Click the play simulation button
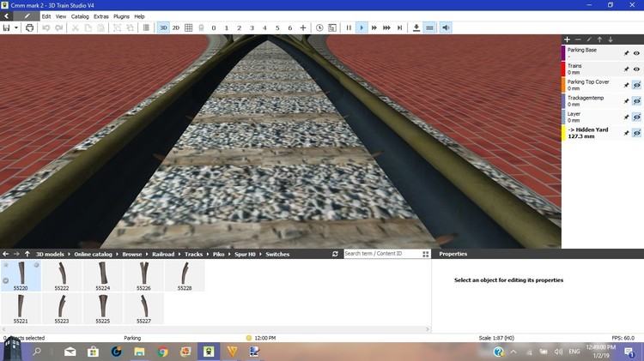644x361 pixels. 361,28
